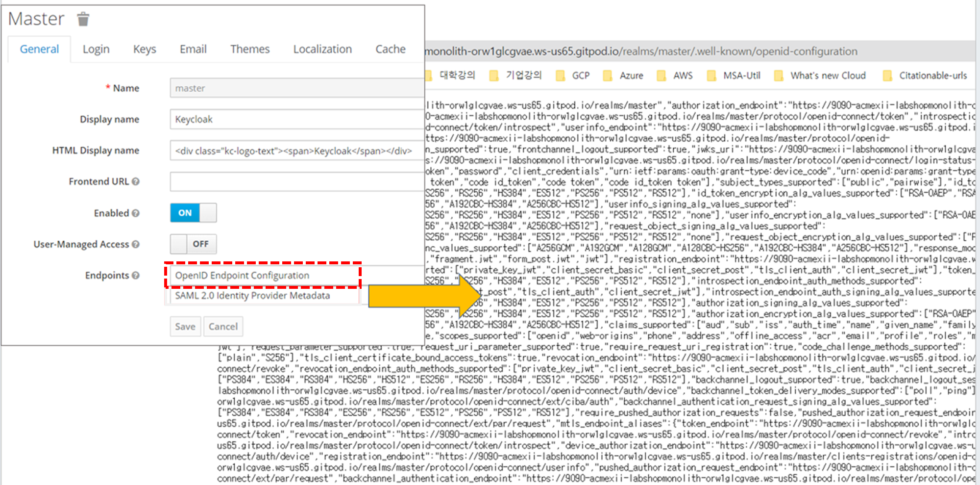980x485 pixels.
Task: Open OpenID Endpoint Configuration link
Action: (242, 276)
